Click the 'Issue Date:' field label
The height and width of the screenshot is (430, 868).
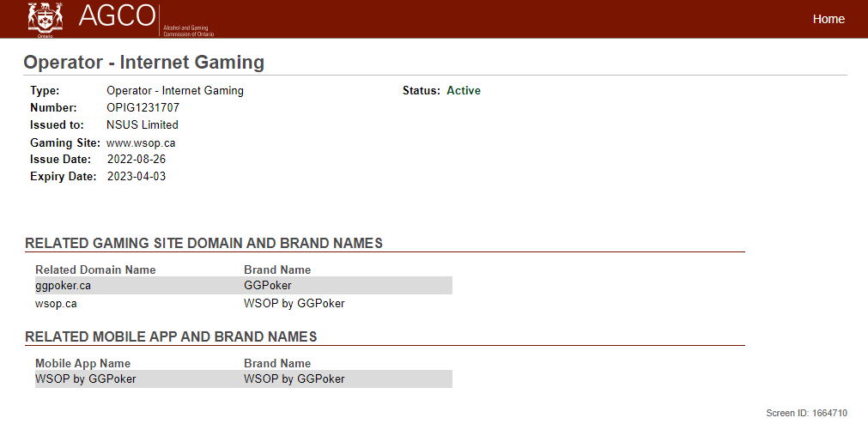click(x=60, y=160)
